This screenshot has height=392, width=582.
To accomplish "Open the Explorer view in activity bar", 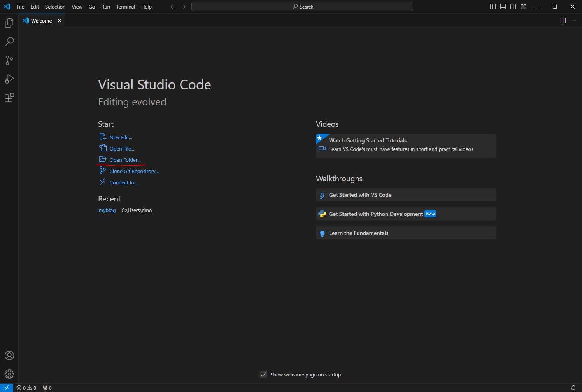I will point(9,23).
